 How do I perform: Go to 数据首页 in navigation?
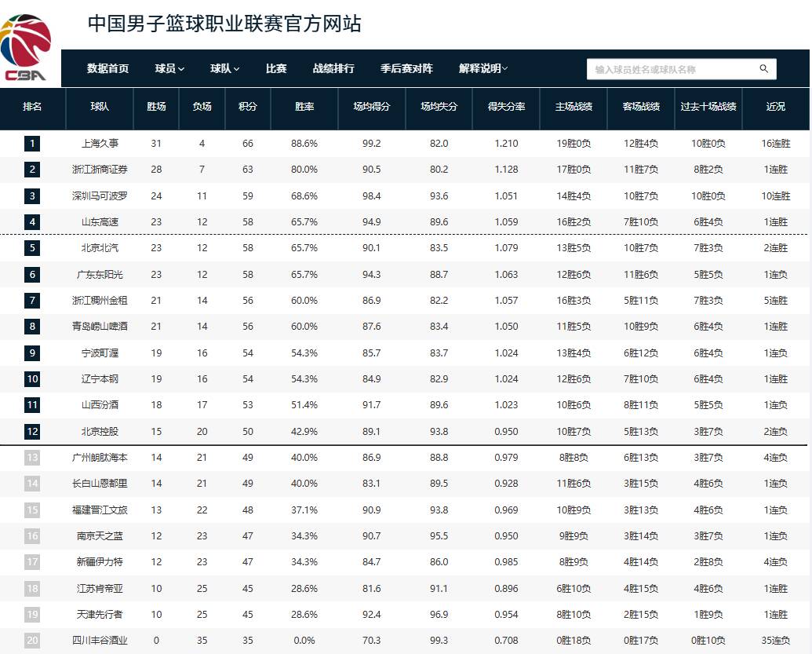click(107, 69)
